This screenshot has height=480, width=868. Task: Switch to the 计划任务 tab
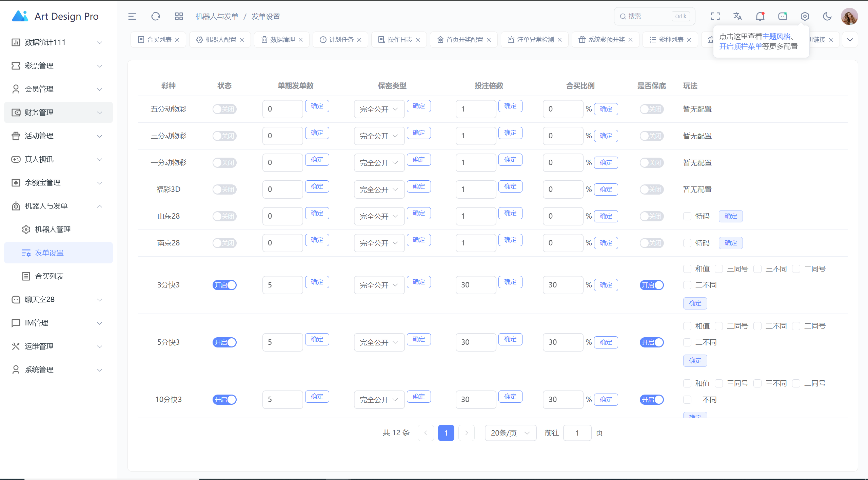click(x=341, y=40)
